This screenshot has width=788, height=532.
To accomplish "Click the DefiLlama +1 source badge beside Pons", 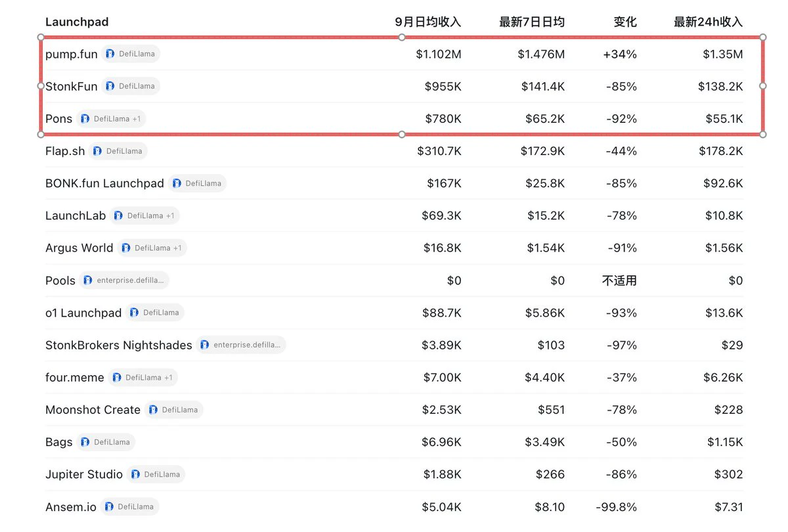I will pyautogui.click(x=111, y=119).
